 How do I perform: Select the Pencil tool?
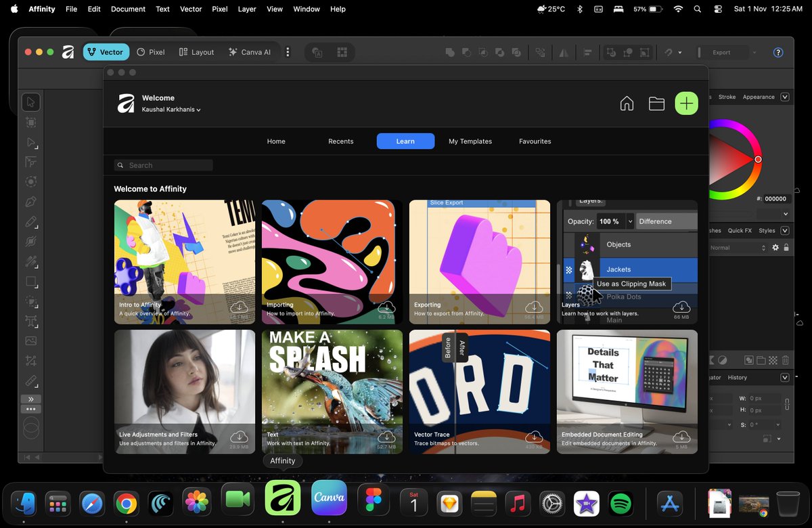click(30, 221)
